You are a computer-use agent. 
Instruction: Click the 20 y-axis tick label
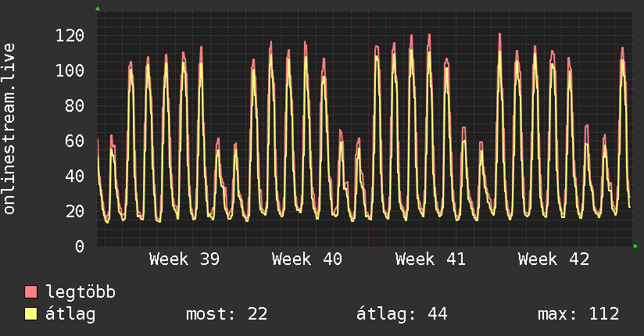[75, 212]
